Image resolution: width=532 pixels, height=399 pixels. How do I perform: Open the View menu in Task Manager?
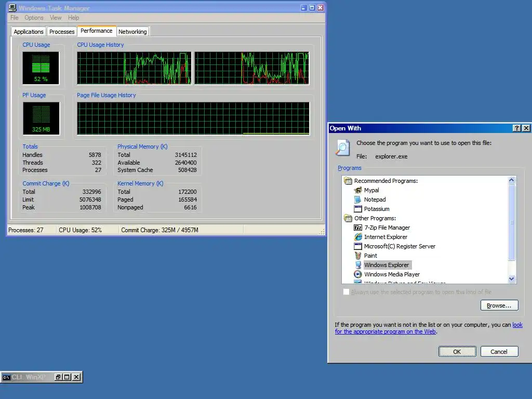tap(56, 18)
